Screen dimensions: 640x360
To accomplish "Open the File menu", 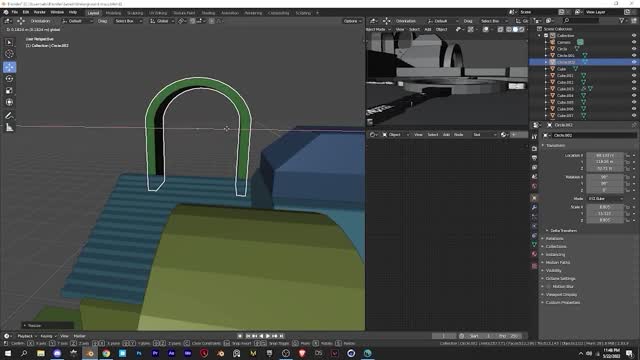I will (x=15, y=12).
